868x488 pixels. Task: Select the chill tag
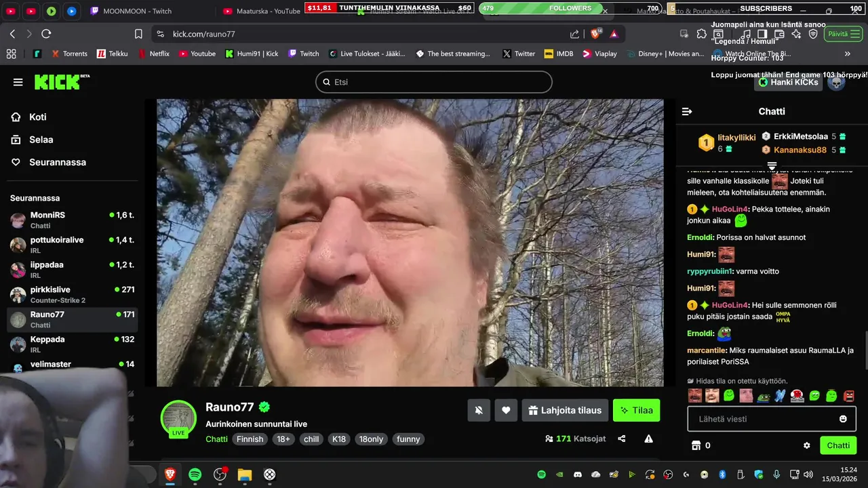(311, 439)
